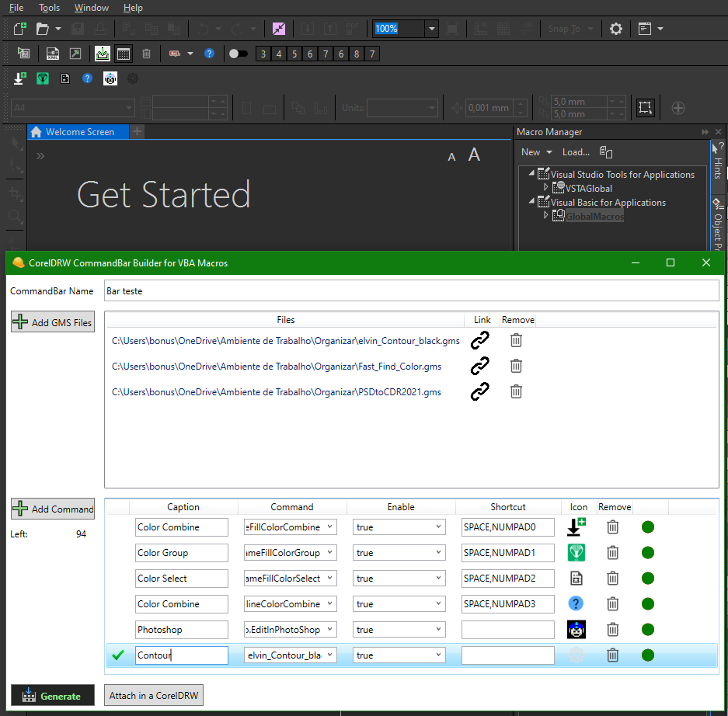Image resolution: width=728 pixels, height=716 pixels.
Task: Click the Hints docker tab
Action: 718,161
